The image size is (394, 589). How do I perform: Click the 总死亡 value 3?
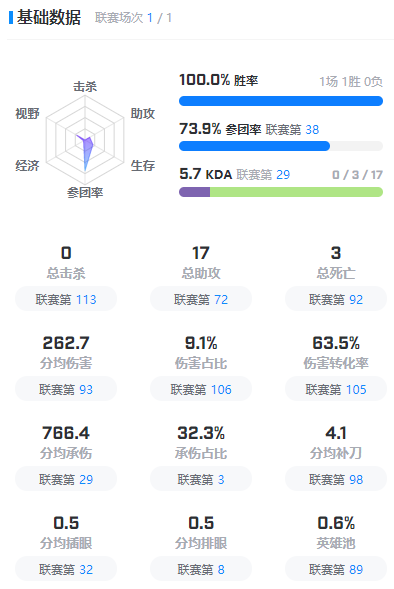(x=336, y=253)
